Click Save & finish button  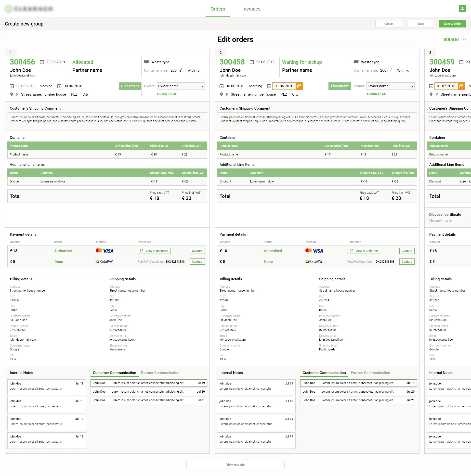[452, 24]
